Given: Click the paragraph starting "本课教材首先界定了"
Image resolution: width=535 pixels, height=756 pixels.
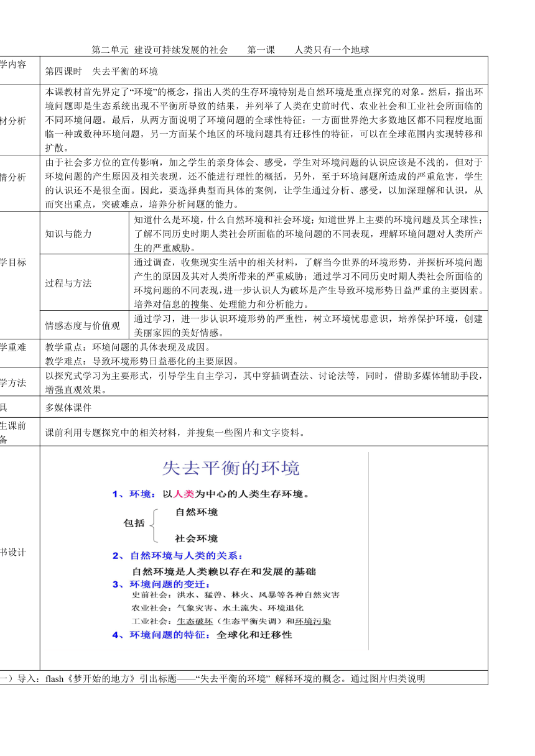Looking at the screenshot, I should [264, 120].
